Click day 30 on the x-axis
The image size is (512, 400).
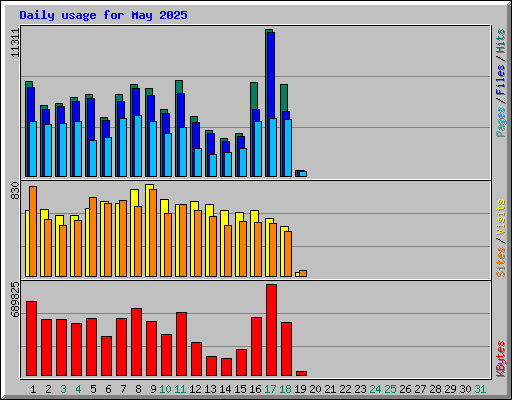tap(465, 389)
